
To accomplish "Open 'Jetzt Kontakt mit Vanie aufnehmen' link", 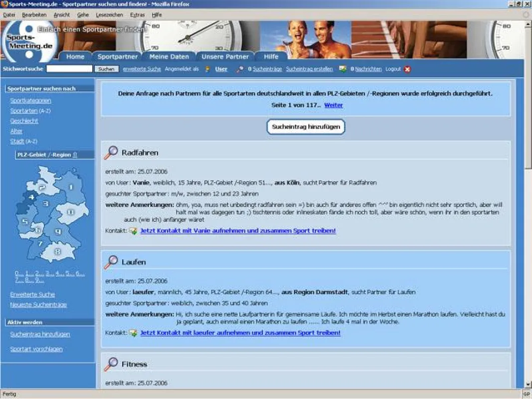I will [238, 231].
